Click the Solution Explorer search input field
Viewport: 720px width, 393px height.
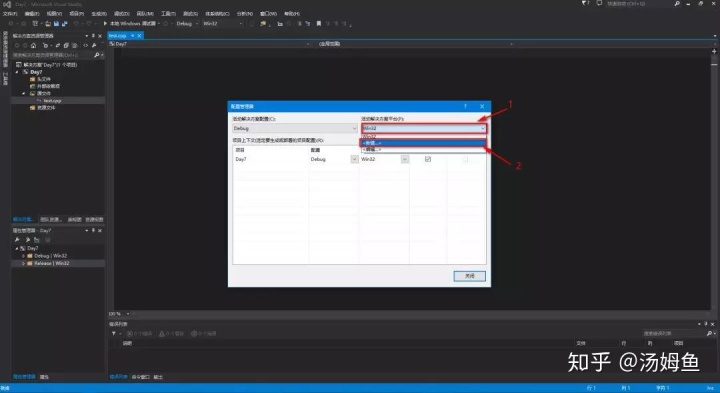tap(52, 55)
